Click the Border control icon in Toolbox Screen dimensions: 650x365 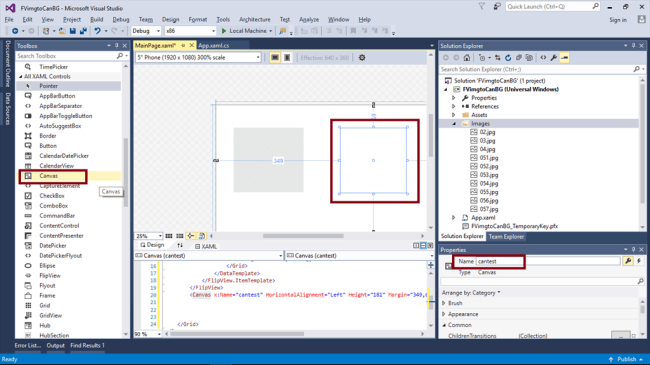coord(28,136)
